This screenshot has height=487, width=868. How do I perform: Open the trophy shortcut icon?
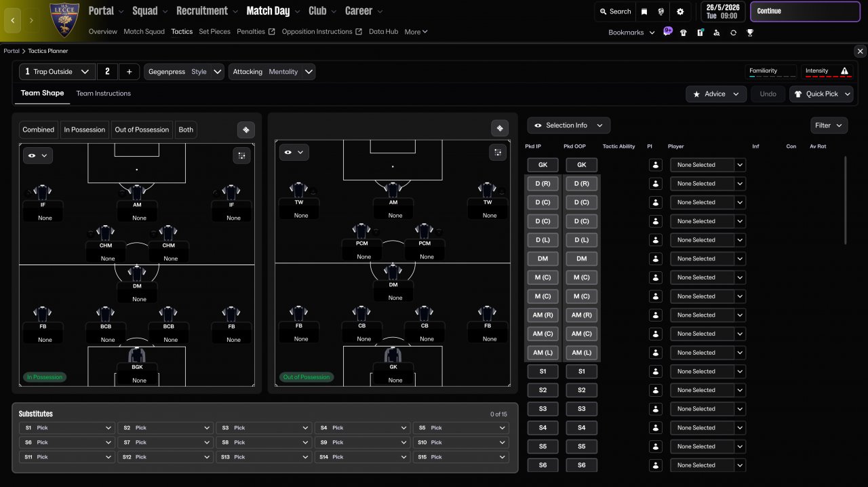750,33
